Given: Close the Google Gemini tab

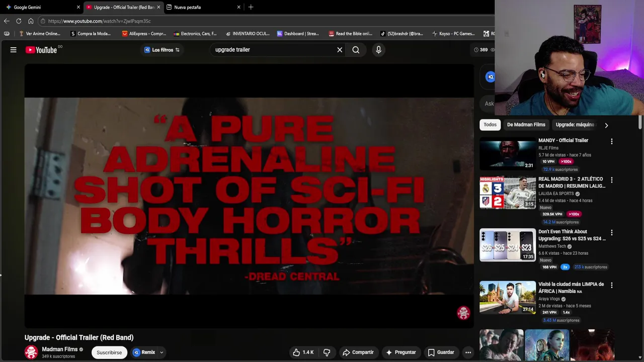Looking at the screenshot, I should (x=78, y=7).
